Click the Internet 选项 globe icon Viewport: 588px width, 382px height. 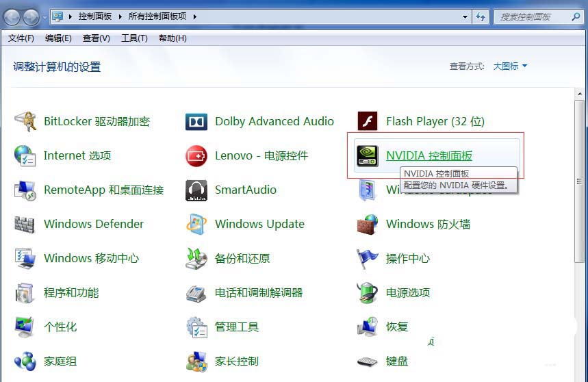point(25,155)
